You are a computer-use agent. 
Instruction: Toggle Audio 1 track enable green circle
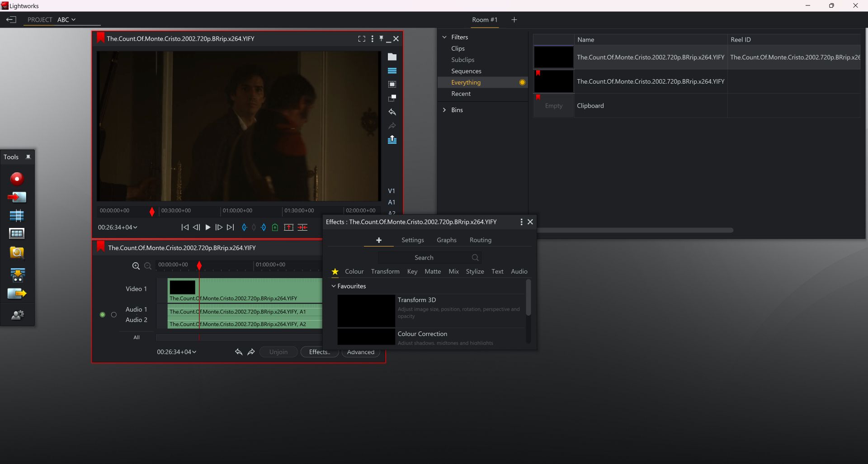[103, 315]
